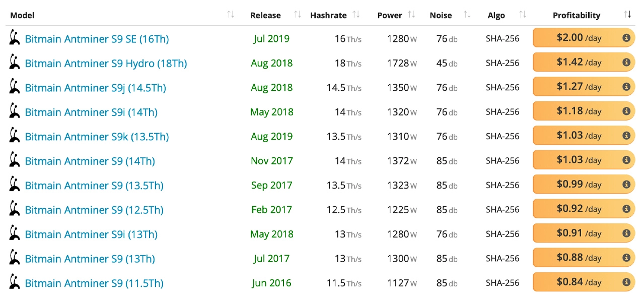Sort table by Release date arrows
644x300 pixels.
298,15
